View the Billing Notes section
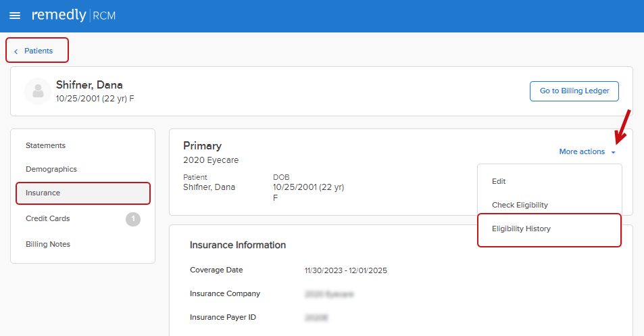This screenshot has width=644, height=336. tap(47, 244)
